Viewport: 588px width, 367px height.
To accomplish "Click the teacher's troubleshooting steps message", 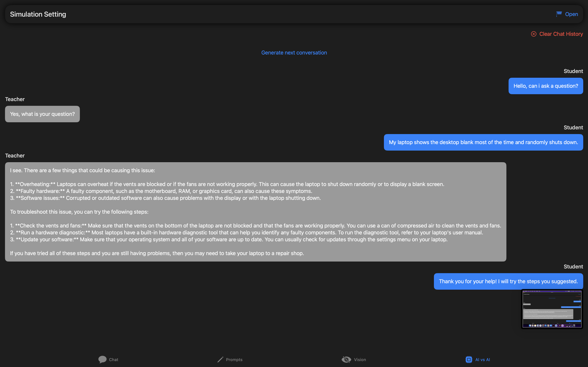I will point(255,212).
